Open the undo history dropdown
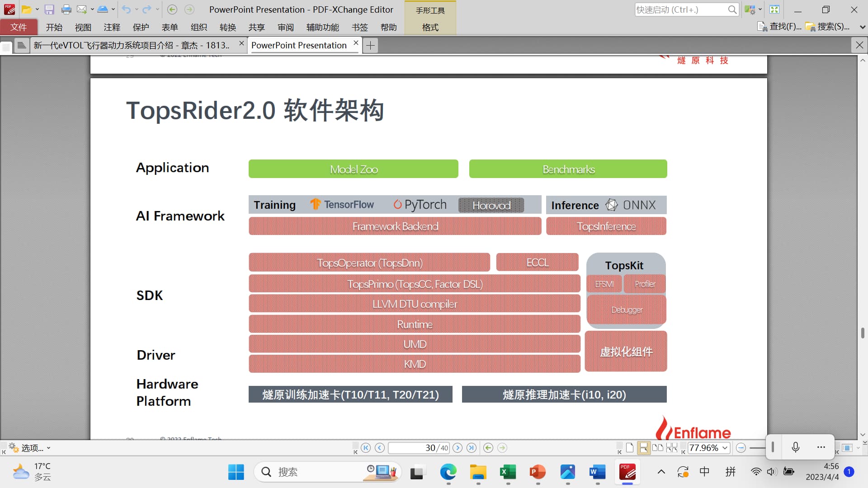868x488 pixels. tap(137, 9)
